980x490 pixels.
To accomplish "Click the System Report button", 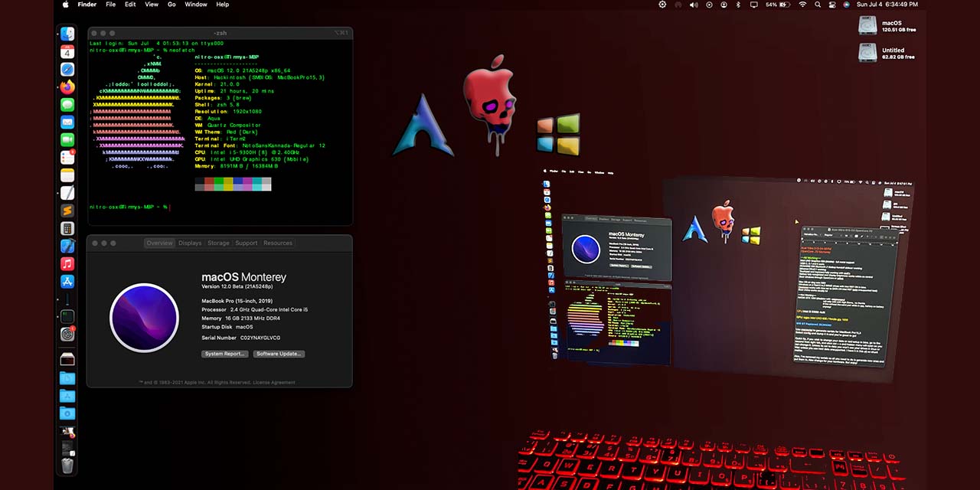I will tap(225, 354).
